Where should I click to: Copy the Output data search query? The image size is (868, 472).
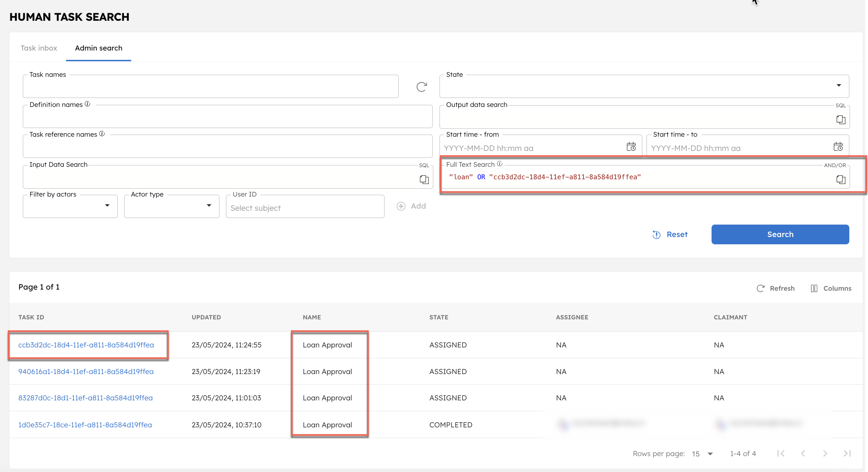coord(841,120)
